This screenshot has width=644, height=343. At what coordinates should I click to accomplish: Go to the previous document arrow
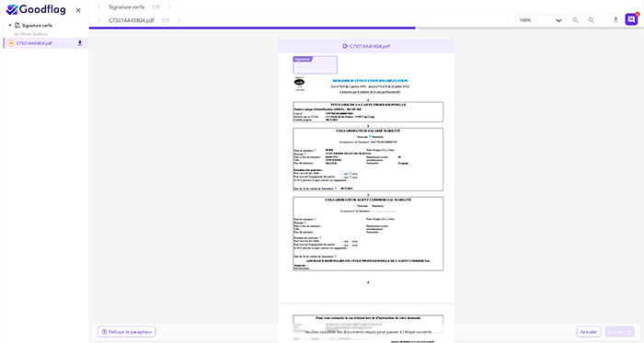[x=99, y=20]
